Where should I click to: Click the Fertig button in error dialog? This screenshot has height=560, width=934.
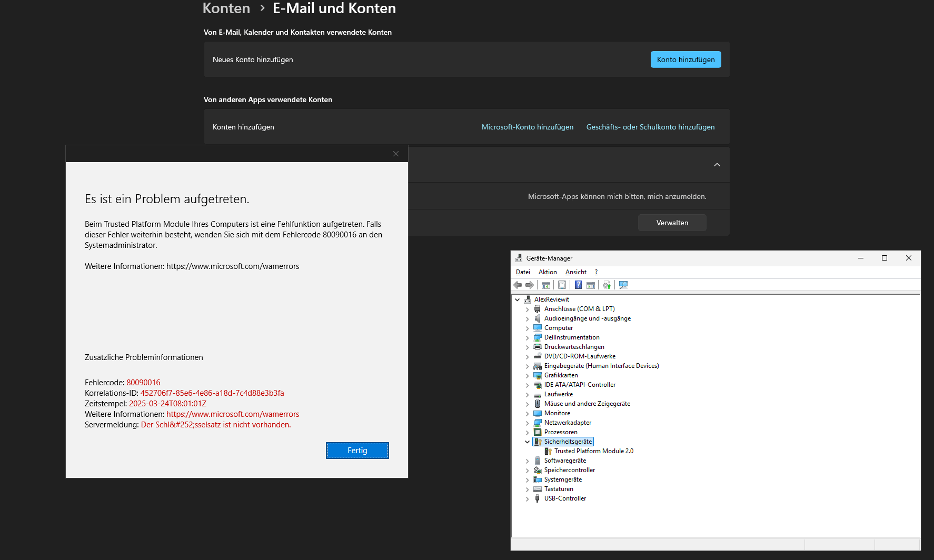pyautogui.click(x=357, y=451)
